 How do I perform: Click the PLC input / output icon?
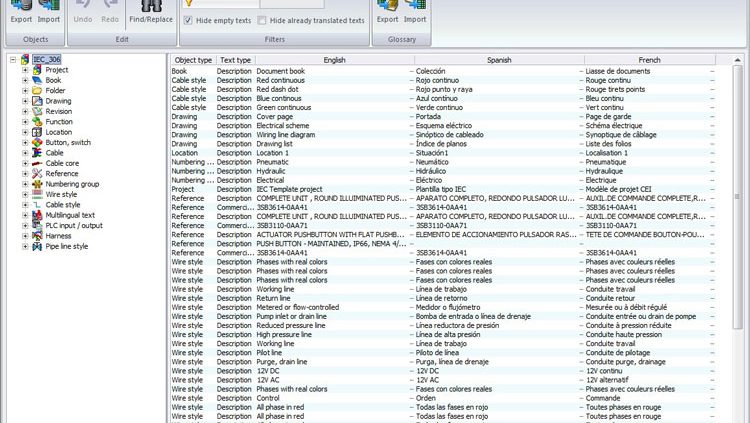(x=37, y=225)
